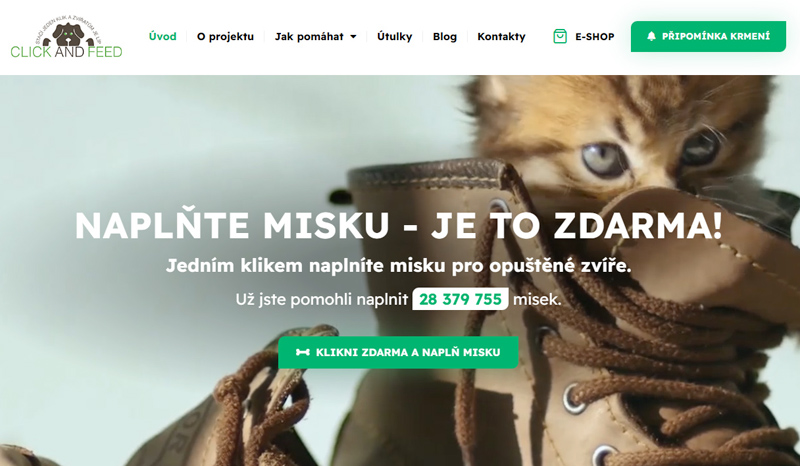Open the Úvod menu item
Screen dimensions: 800x466
[162, 36]
